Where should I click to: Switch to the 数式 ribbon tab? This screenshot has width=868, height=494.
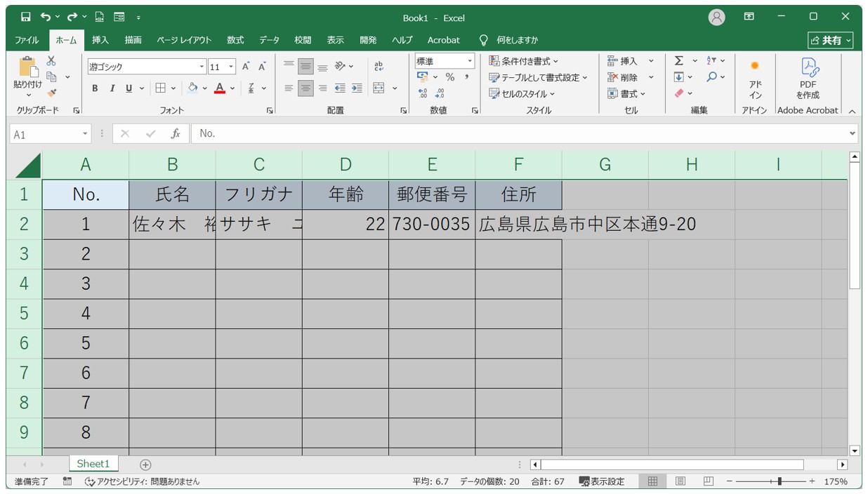point(235,40)
